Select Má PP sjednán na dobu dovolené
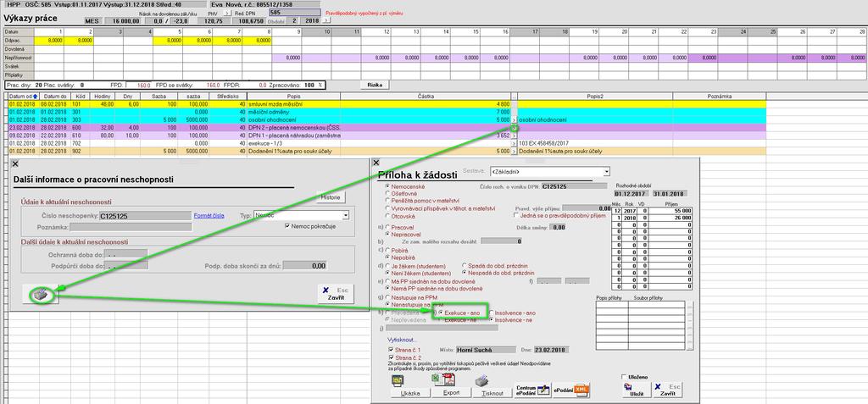The image size is (868, 404). [387, 281]
